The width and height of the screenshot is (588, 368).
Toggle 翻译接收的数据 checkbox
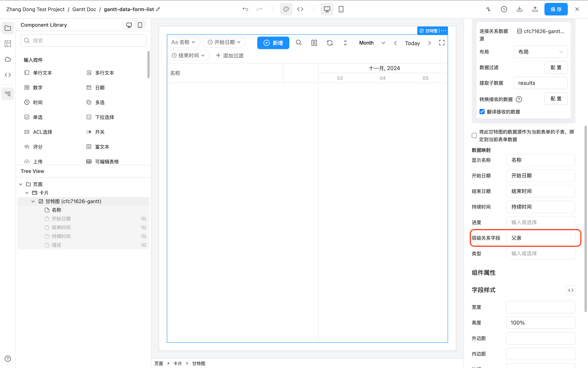pyautogui.click(x=482, y=112)
